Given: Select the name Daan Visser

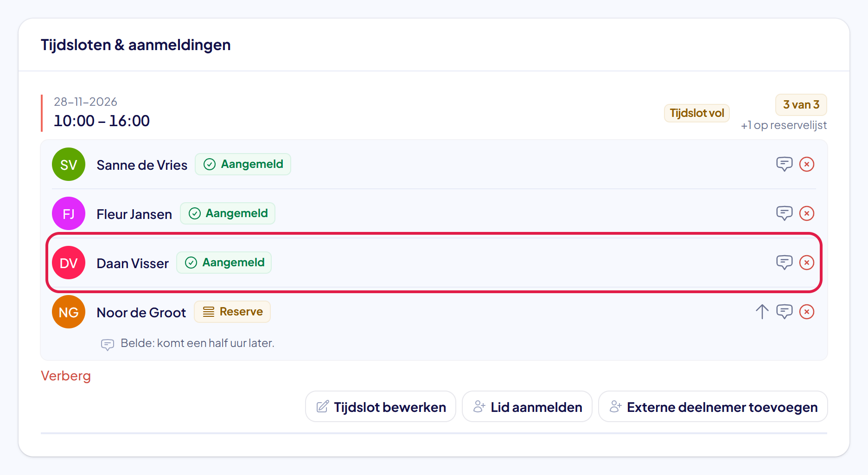Looking at the screenshot, I should [x=133, y=263].
